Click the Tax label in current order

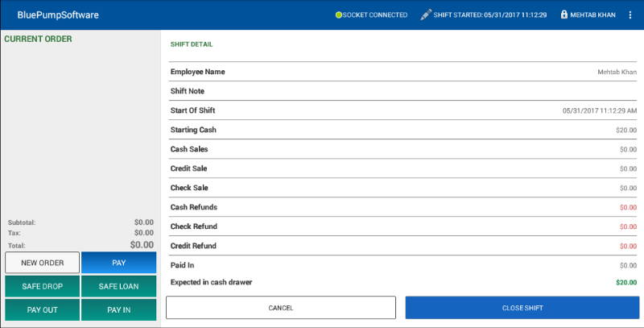coord(14,233)
